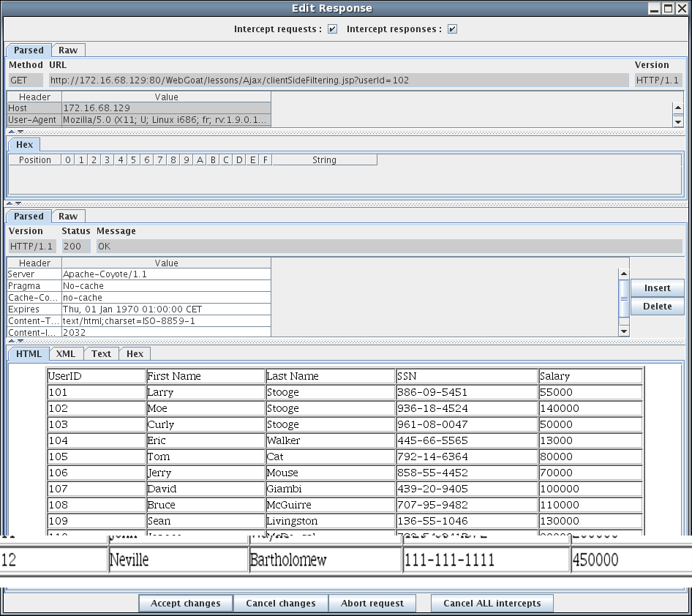Click up arrow of response headers scrollbar

(x=623, y=274)
